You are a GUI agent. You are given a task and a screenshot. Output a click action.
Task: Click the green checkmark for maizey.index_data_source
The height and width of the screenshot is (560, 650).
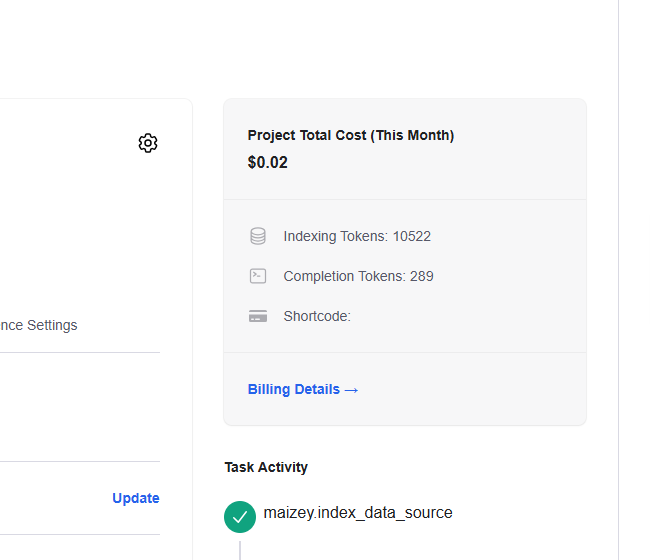tap(240, 516)
